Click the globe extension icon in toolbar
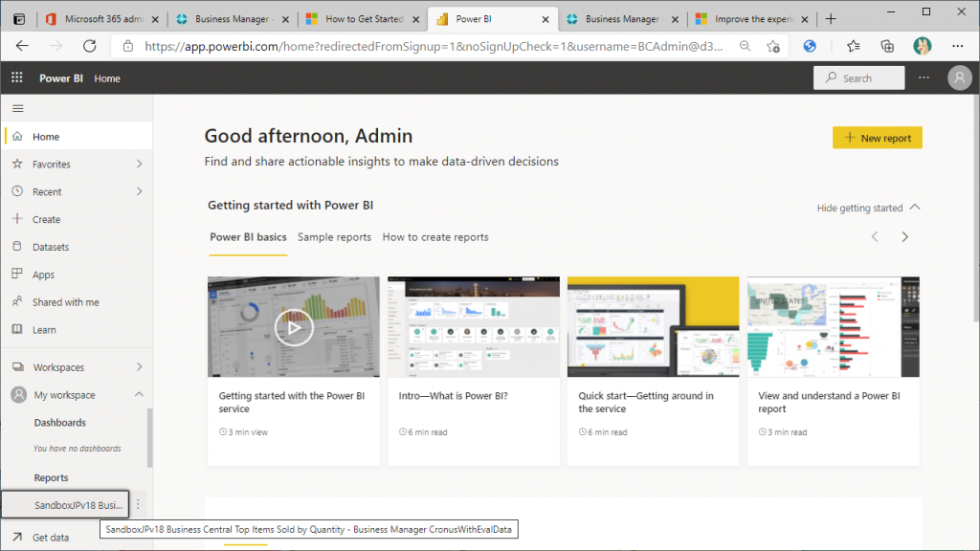This screenshot has height=551, width=980. (x=810, y=46)
